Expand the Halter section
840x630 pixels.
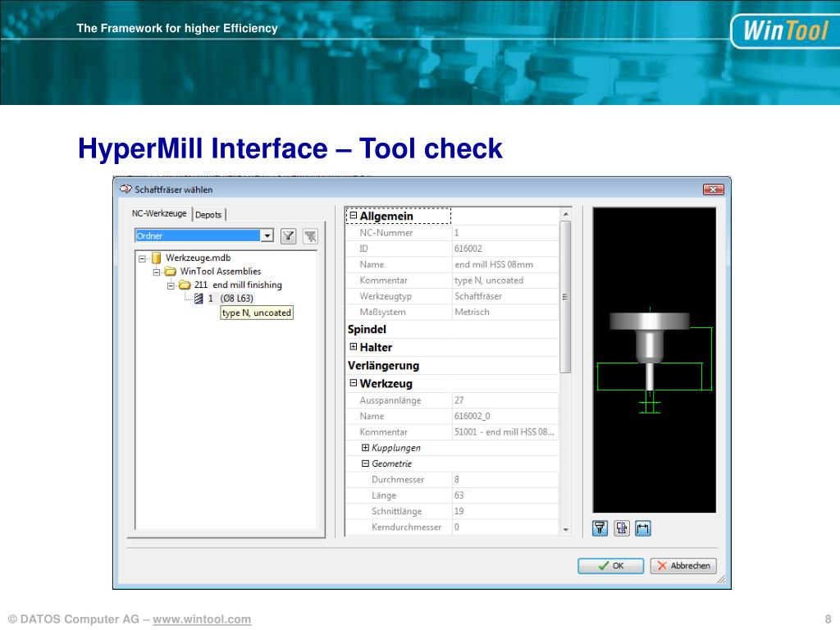coord(353,347)
